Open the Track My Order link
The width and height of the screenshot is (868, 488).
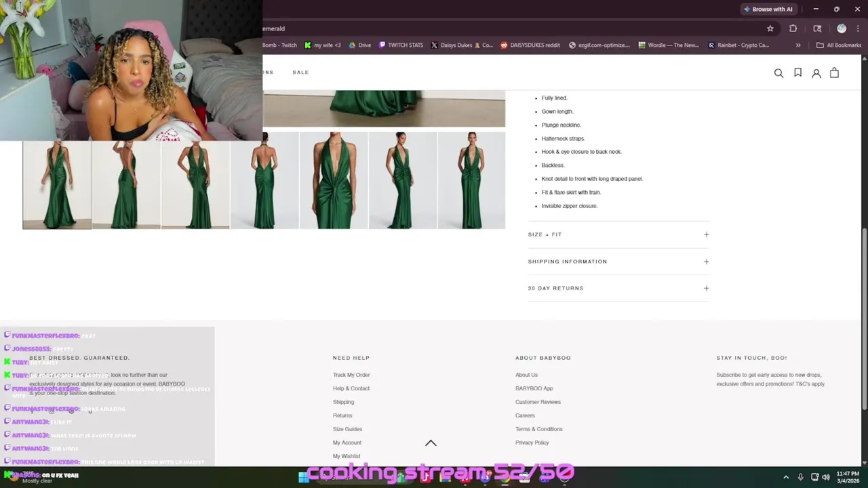[x=351, y=375]
